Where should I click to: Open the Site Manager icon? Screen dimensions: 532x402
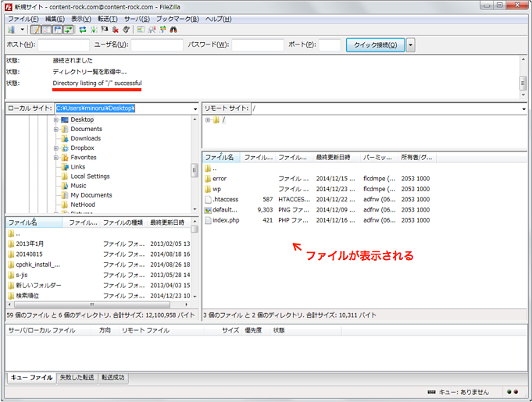[x=12, y=30]
